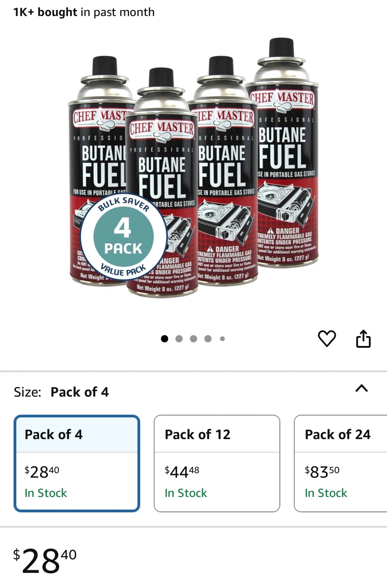This screenshot has width=387, height=588.
Task: Show the fourth image dot
Action: tap(208, 339)
